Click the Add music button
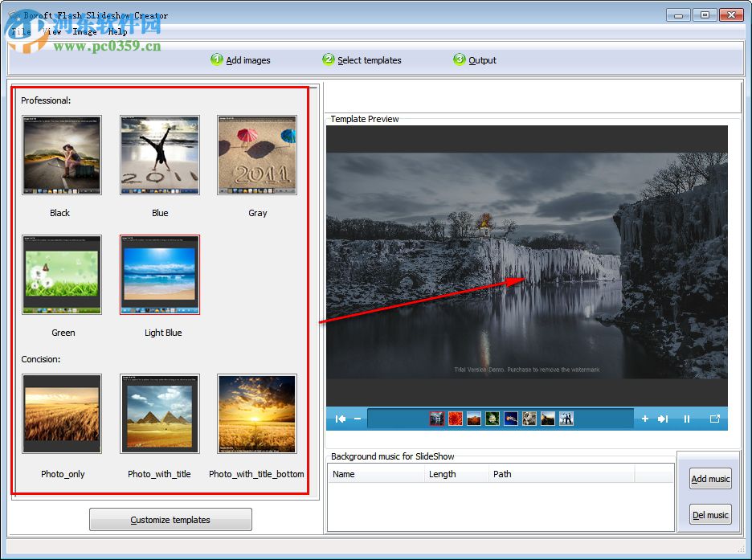 pyautogui.click(x=709, y=478)
